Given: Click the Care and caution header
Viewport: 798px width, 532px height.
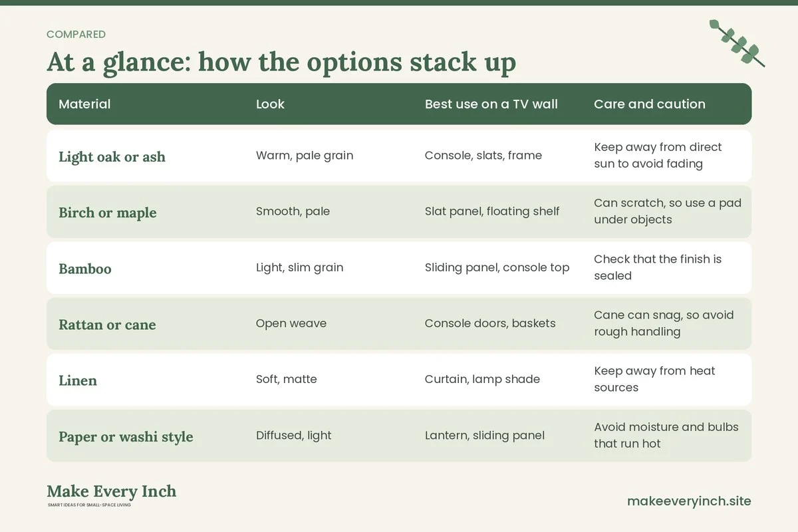Looking at the screenshot, I should coord(649,104).
